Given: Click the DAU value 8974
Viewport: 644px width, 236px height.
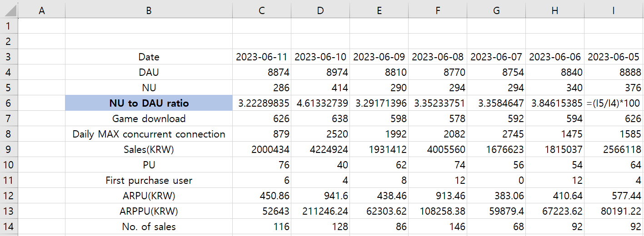Looking at the screenshot, I should click(x=320, y=72).
